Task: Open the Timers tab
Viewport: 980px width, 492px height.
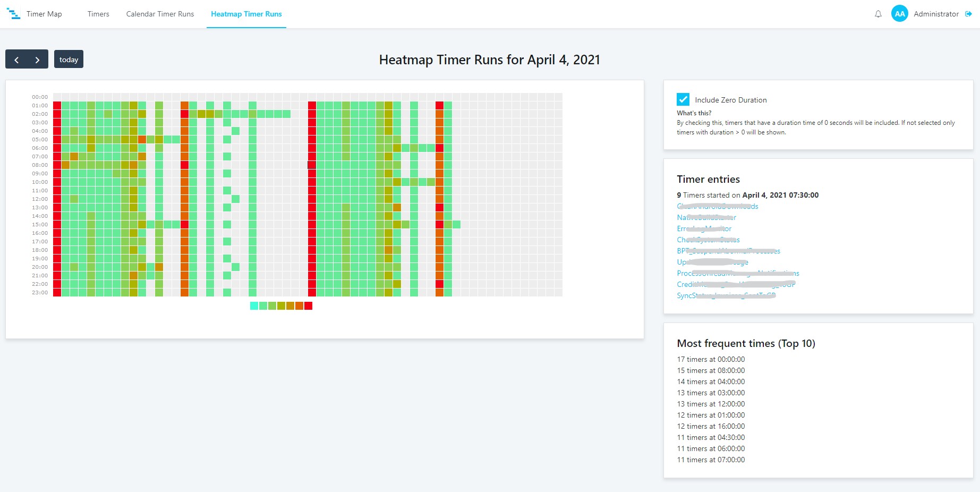Action: click(x=98, y=14)
